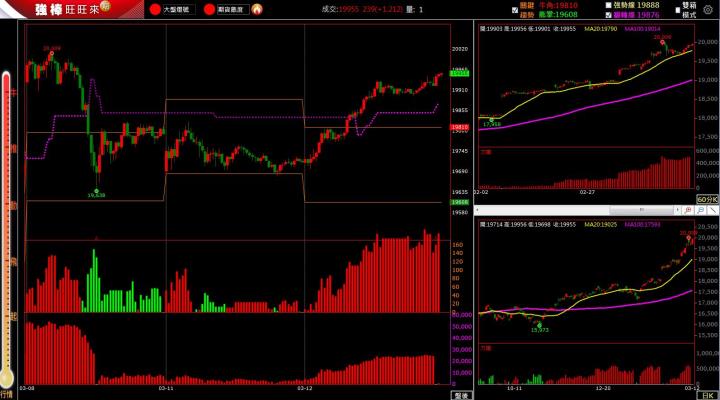Click the scrollbar right arrow under 60分K chart

(x=677, y=210)
